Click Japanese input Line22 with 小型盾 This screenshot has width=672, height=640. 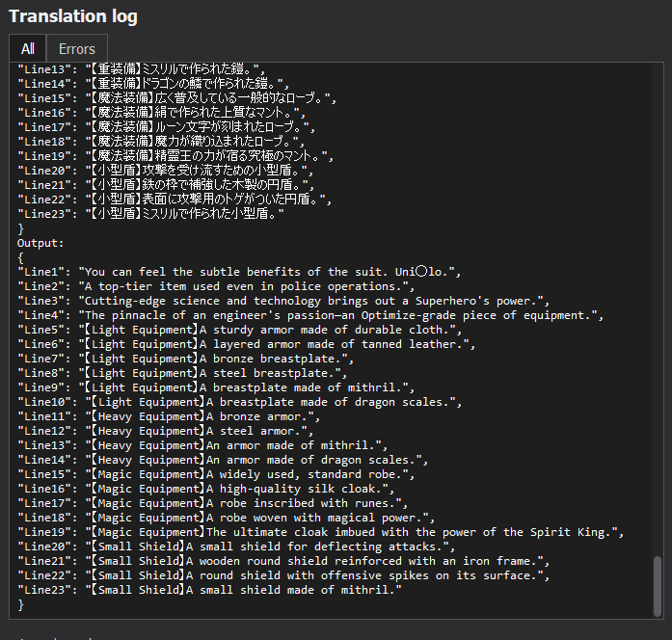point(175,200)
